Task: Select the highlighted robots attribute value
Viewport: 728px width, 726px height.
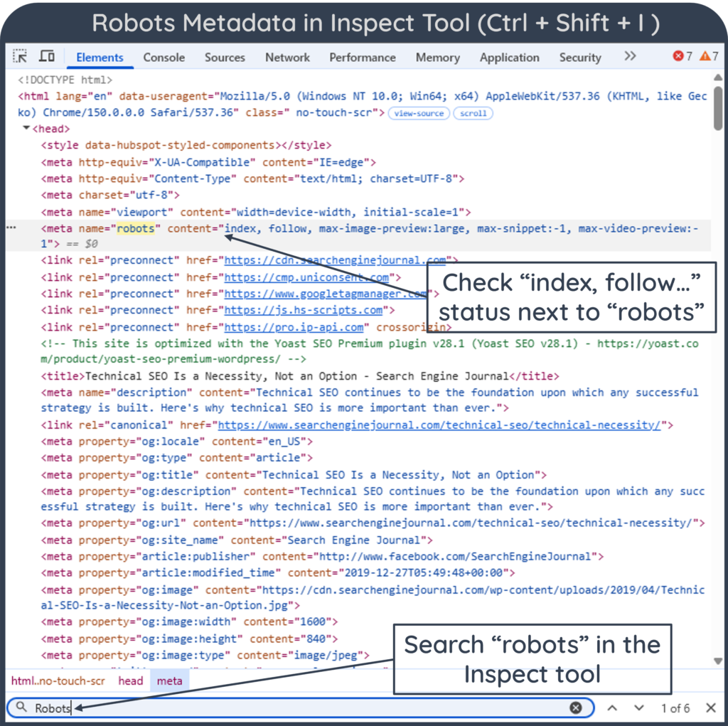Action: click(135, 228)
